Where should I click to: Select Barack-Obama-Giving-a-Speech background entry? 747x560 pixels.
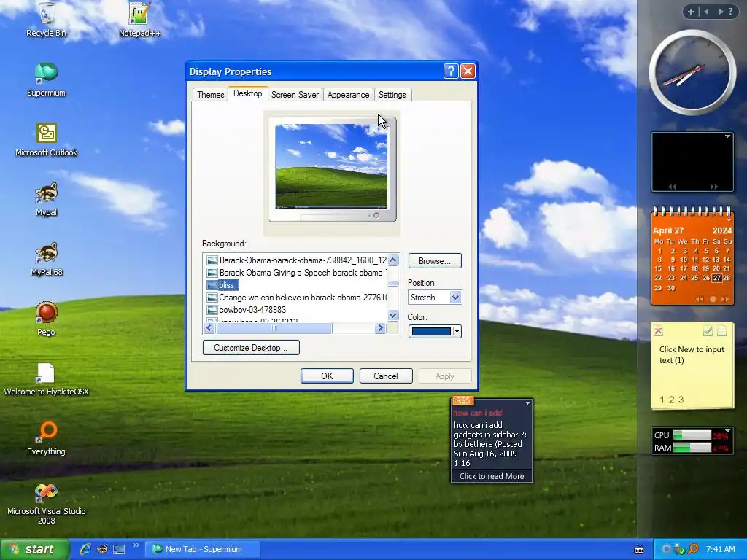click(x=296, y=273)
